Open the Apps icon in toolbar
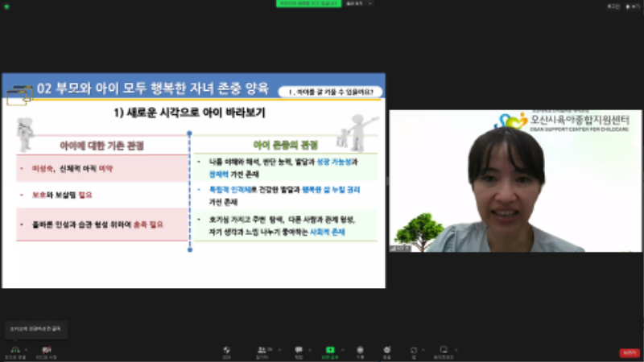This screenshot has height=362, width=644. (413, 351)
